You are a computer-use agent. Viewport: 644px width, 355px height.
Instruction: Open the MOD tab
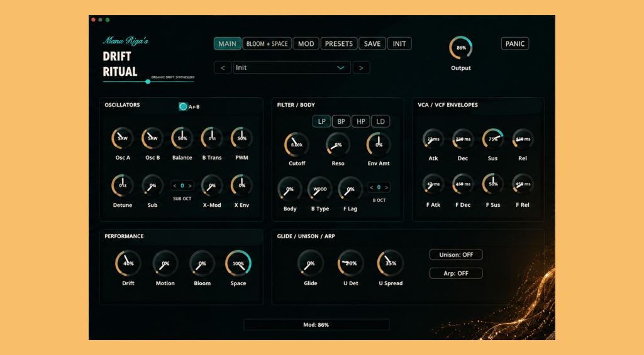[x=306, y=44]
